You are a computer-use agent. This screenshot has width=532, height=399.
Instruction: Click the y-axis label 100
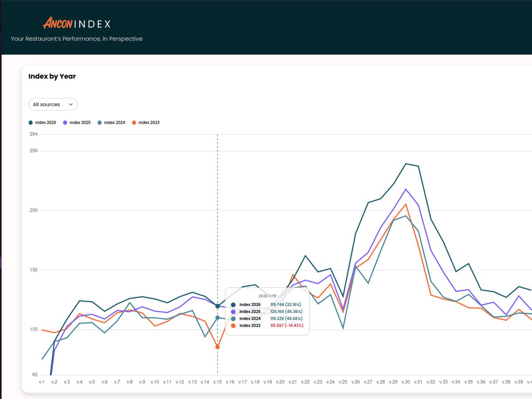33,329
